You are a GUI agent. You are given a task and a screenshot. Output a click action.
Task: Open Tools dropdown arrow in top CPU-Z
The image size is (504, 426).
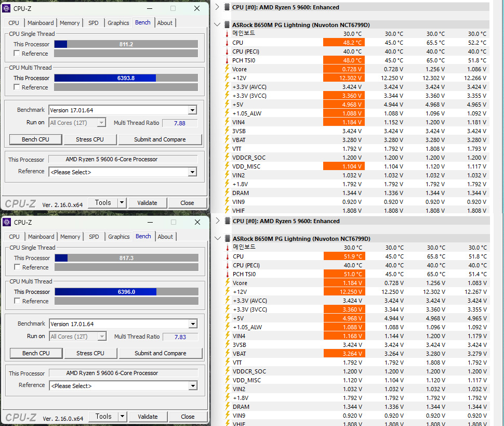pos(122,203)
